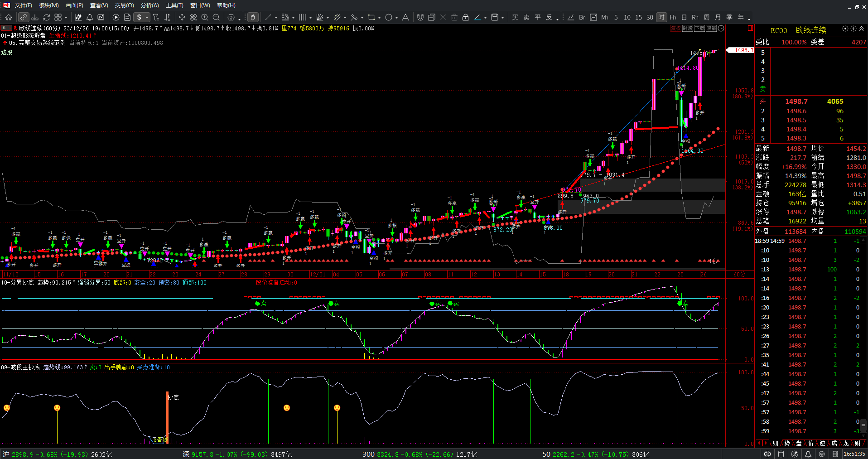Image resolution: width=868 pixels, height=459 pixels.
Task: Select the line drawing tool
Action: point(268,17)
